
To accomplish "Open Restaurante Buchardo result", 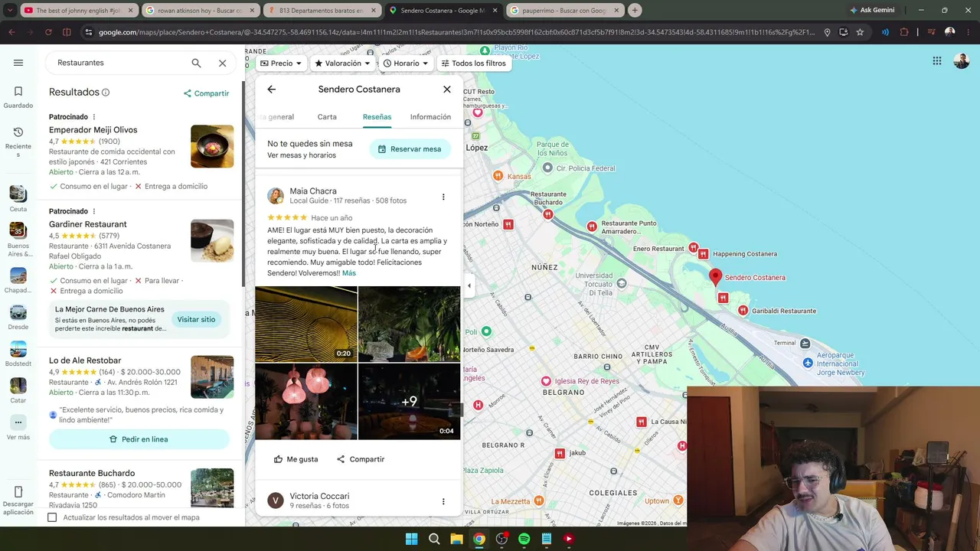I will (x=92, y=473).
